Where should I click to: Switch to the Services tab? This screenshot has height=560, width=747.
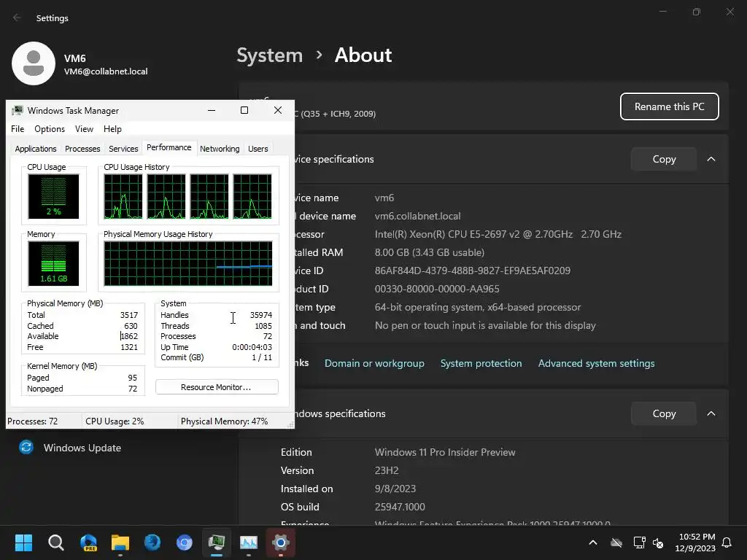coord(123,149)
